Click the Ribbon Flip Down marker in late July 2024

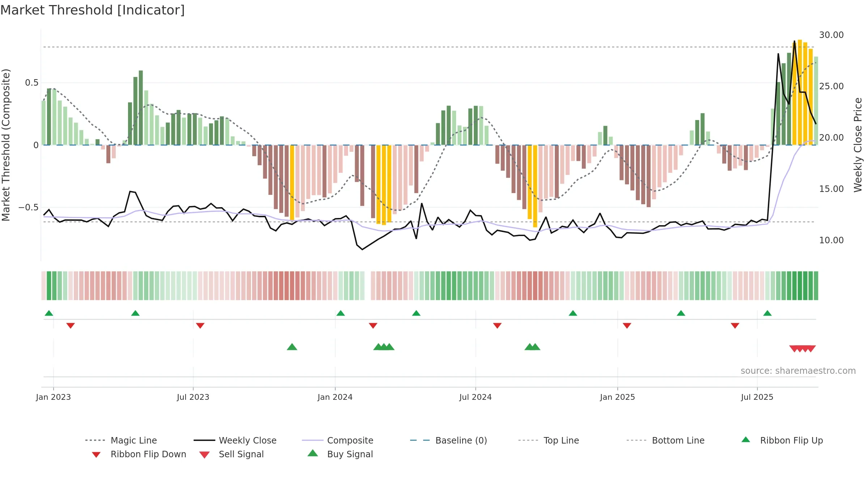tap(497, 326)
